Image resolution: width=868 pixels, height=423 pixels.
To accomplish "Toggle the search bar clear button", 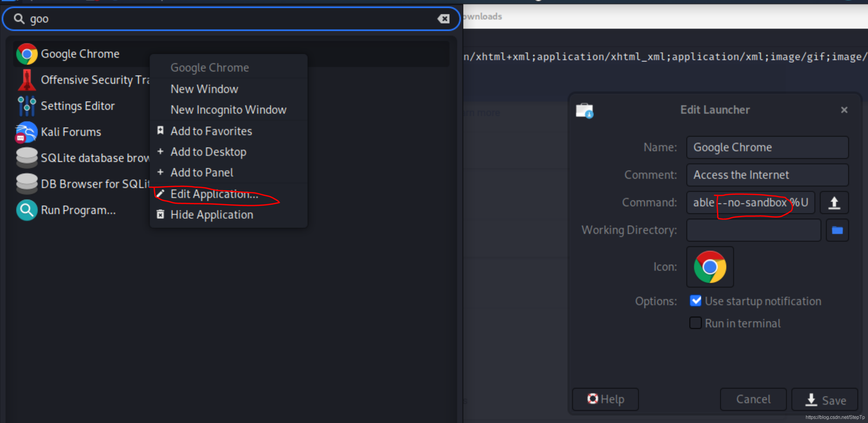I will (x=443, y=19).
